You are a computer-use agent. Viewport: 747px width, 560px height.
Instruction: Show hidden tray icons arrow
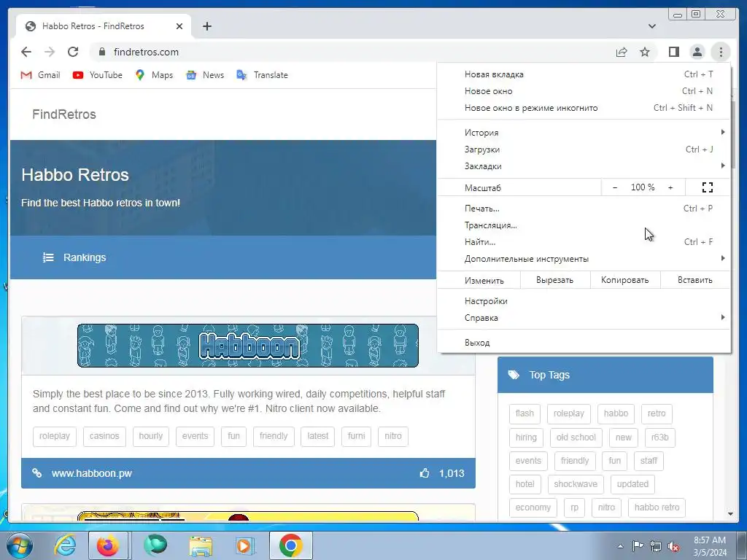pyautogui.click(x=620, y=546)
